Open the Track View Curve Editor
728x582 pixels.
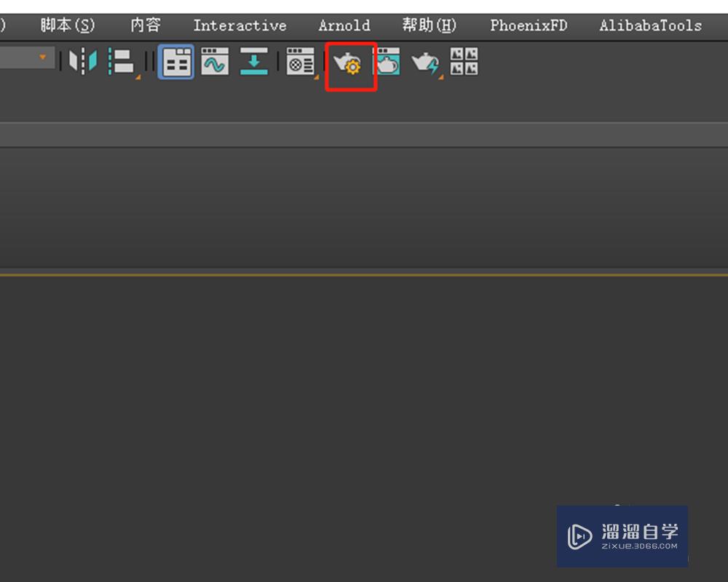(x=215, y=61)
